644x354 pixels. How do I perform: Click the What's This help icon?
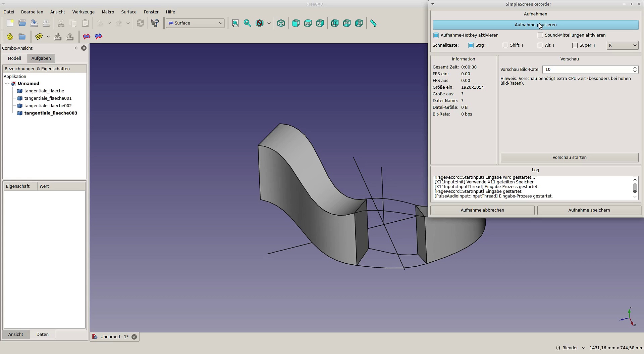click(155, 23)
